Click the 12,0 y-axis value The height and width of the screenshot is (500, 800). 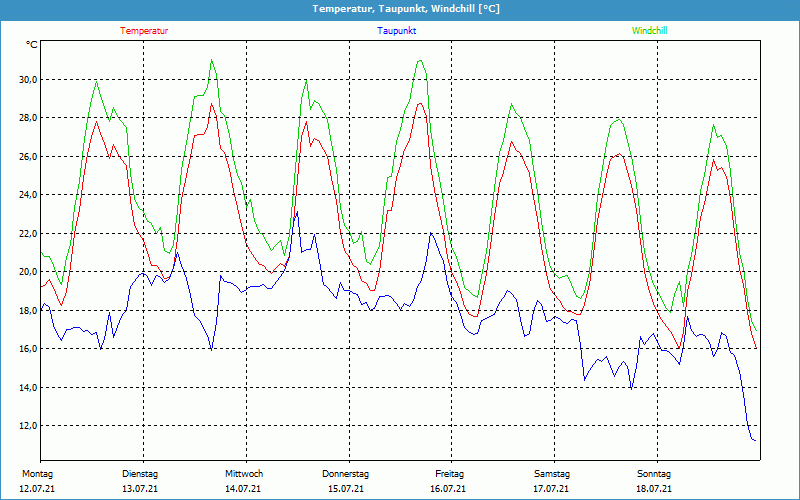[x=27, y=426]
